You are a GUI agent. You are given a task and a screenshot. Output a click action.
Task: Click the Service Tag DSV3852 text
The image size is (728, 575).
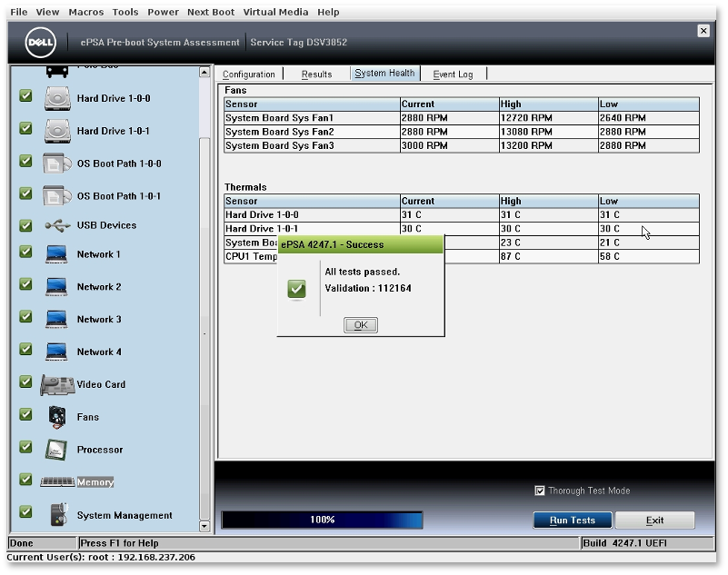[x=298, y=42]
